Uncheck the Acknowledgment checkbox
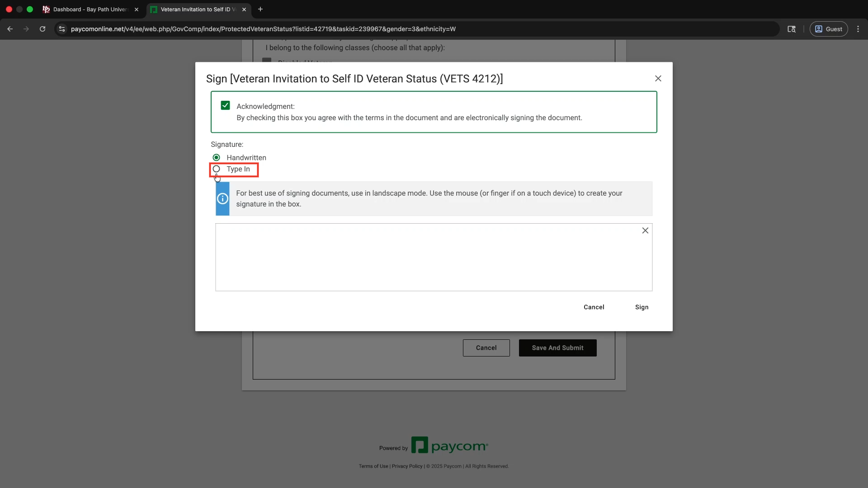The image size is (868, 488). coord(225,106)
